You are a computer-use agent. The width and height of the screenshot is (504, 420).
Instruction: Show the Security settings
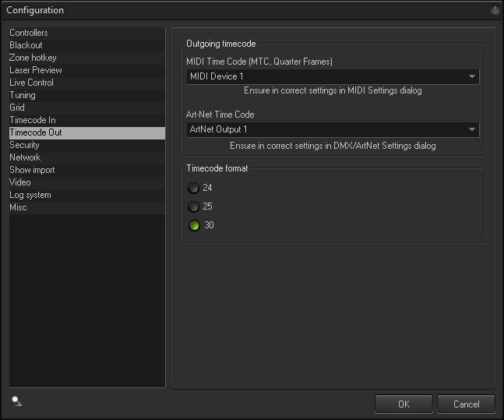click(24, 145)
